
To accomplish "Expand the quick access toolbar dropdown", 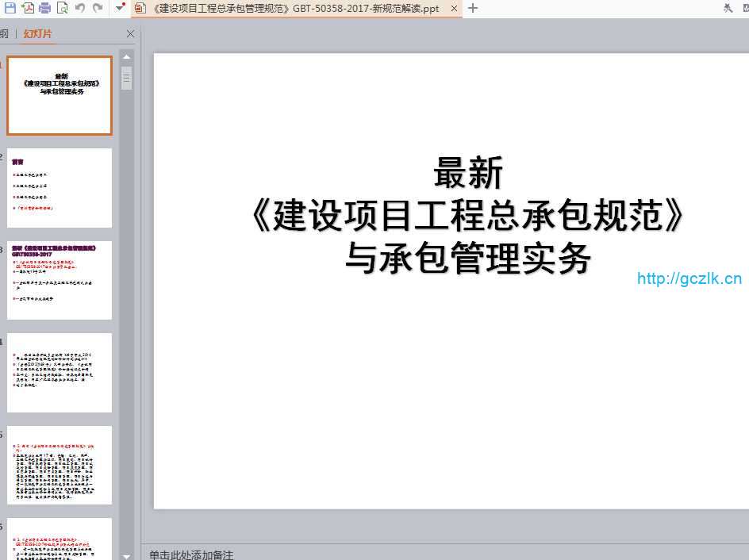I will point(119,8).
